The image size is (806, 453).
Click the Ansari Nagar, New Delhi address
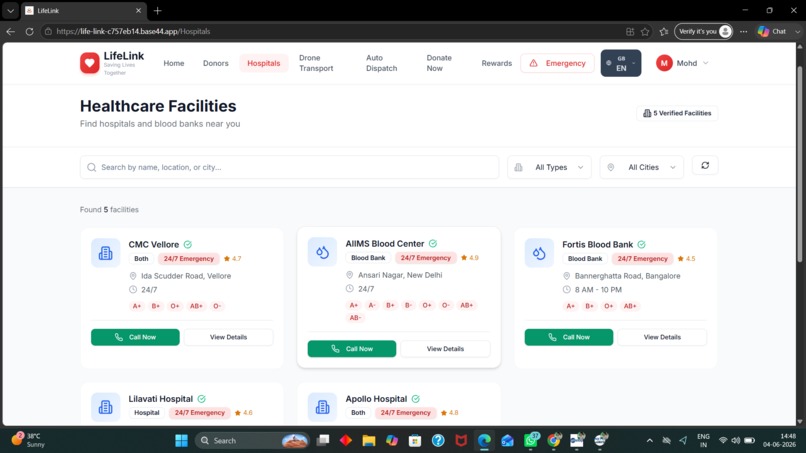click(400, 275)
